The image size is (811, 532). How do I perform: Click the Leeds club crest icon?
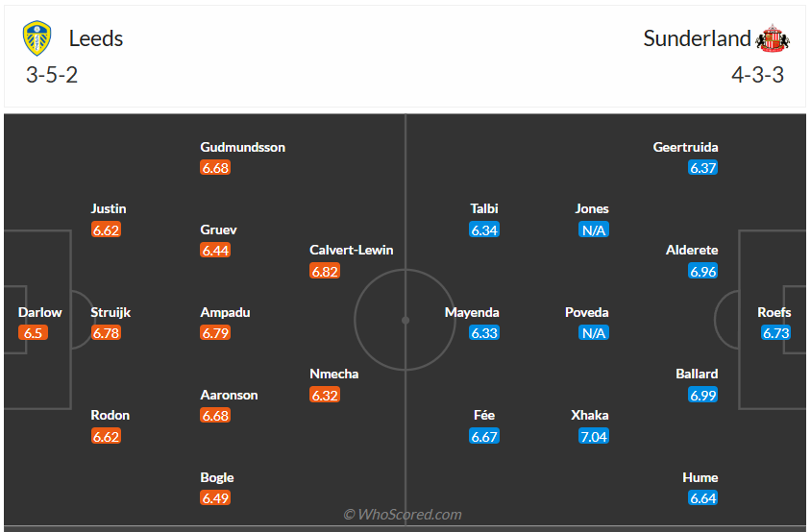click(x=38, y=38)
